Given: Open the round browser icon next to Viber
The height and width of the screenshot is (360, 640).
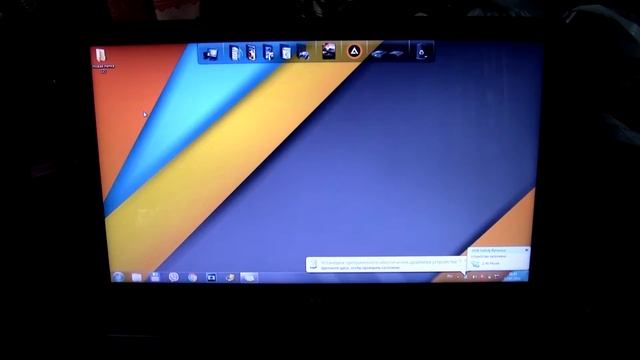Looking at the screenshot, I should tap(192, 278).
